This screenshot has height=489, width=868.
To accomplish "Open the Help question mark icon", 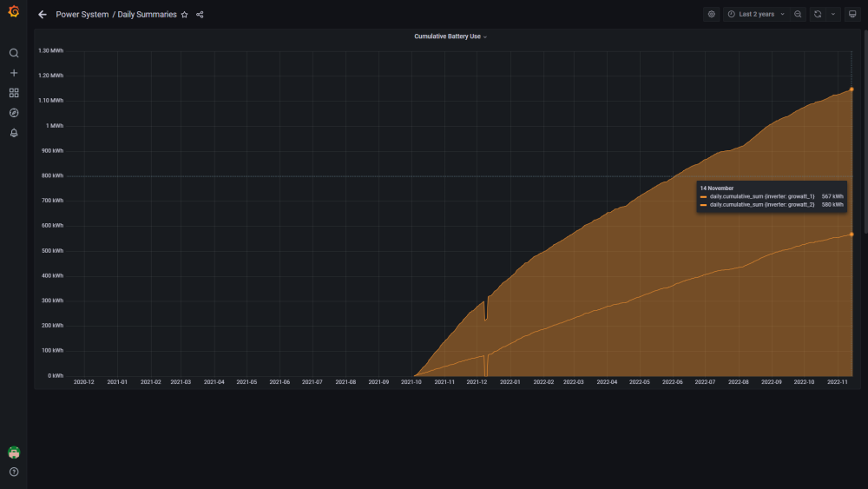I will [x=14, y=472].
